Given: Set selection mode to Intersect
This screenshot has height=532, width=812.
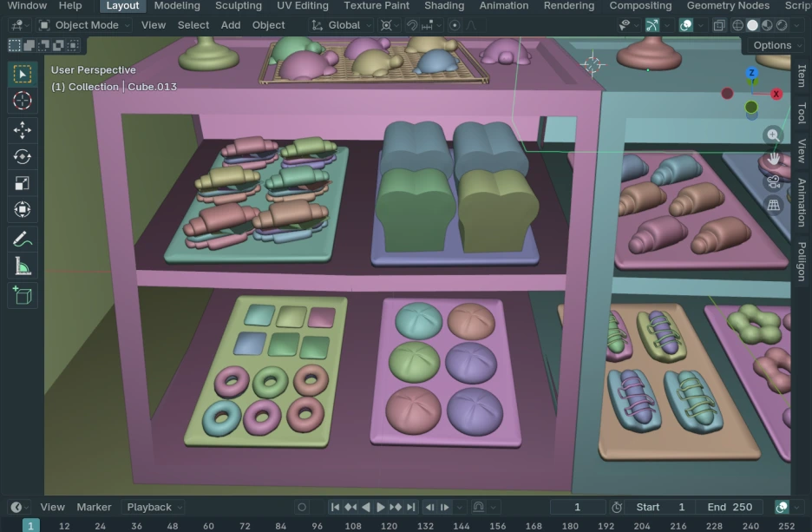Looking at the screenshot, I should [x=73, y=46].
